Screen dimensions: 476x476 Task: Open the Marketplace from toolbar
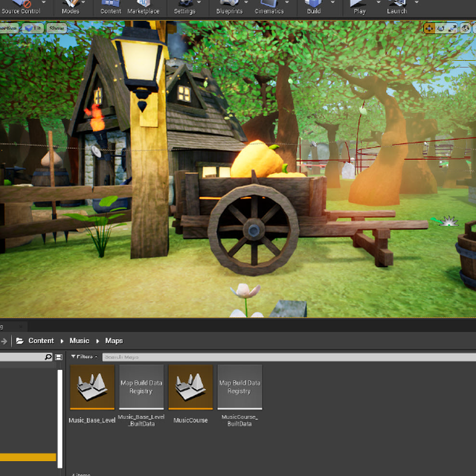(144, 7)
